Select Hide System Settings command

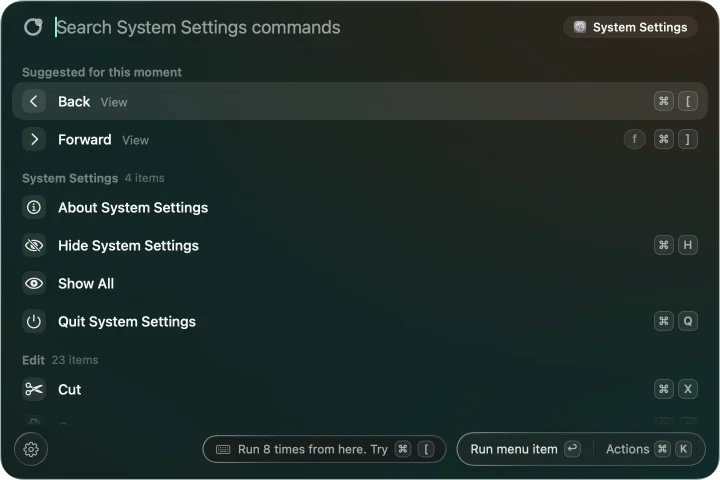pos(360,245)
